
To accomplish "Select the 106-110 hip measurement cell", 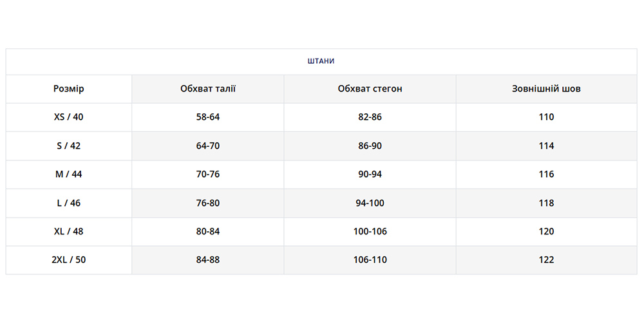I will coord(370,260).
